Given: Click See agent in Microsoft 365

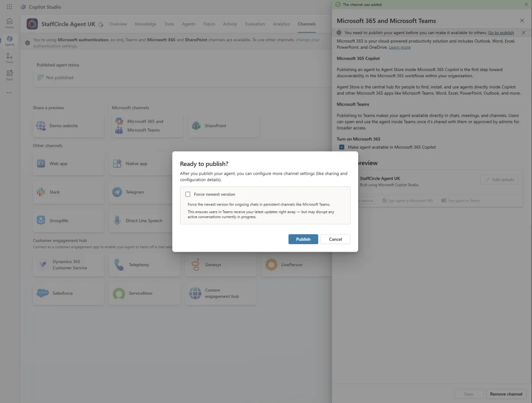Looking at the screenshot, I should click(407, 201).
